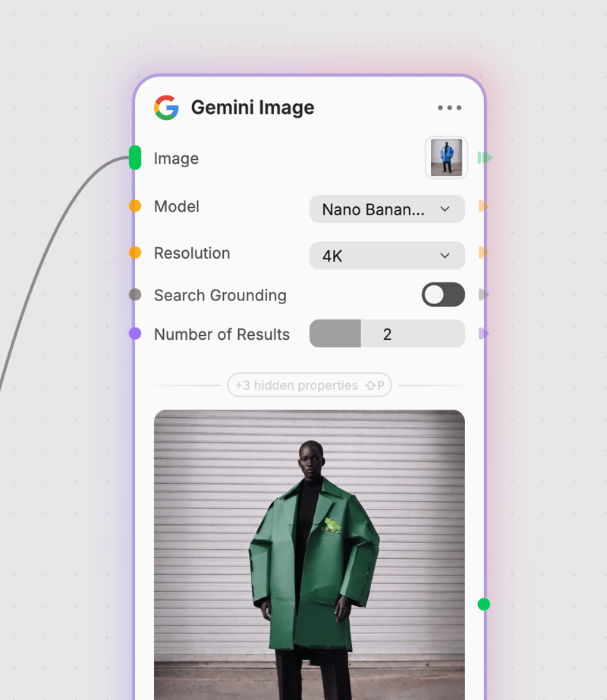This screenshot has width=607, height=700.
Task: Click the Model dropdown chevron arrow
Action: coord(445,209)
